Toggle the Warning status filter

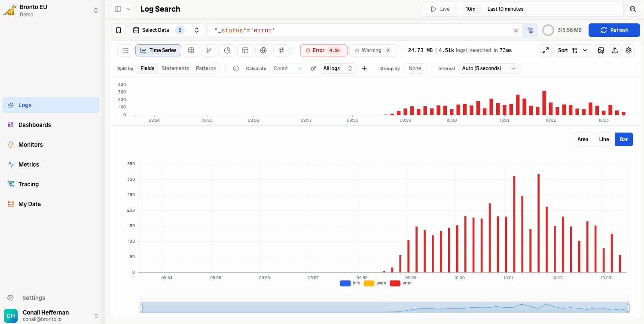373,50
